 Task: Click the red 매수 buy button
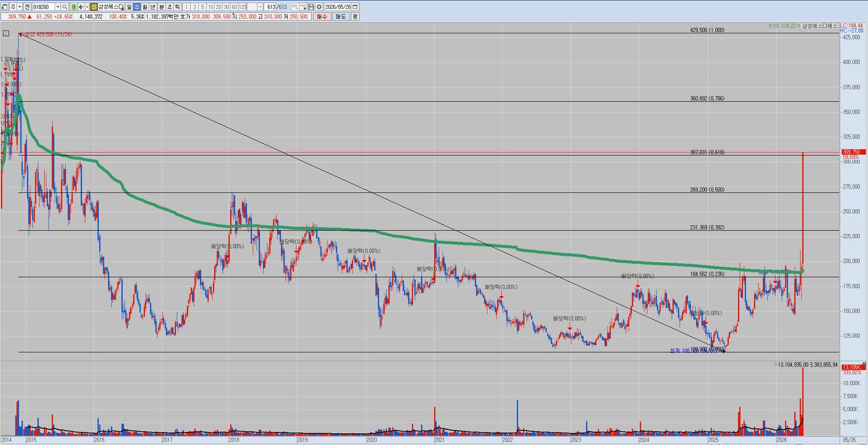click(322, 17)
